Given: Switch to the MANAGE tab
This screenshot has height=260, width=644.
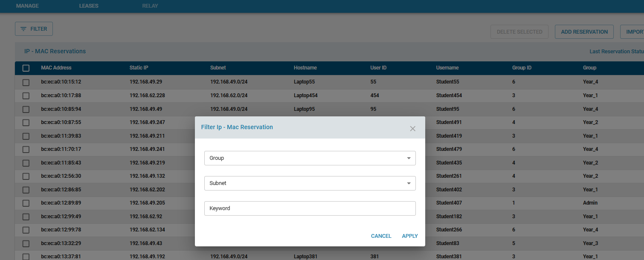Looking at the screenshot, I should pos(27,6).
